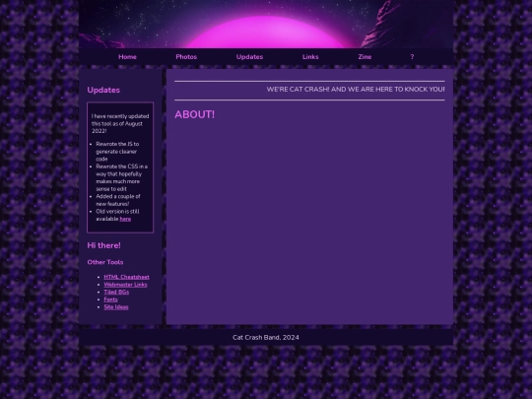532x399 pixels.
Task: Open the Links nav item
Action: (310, 57)
